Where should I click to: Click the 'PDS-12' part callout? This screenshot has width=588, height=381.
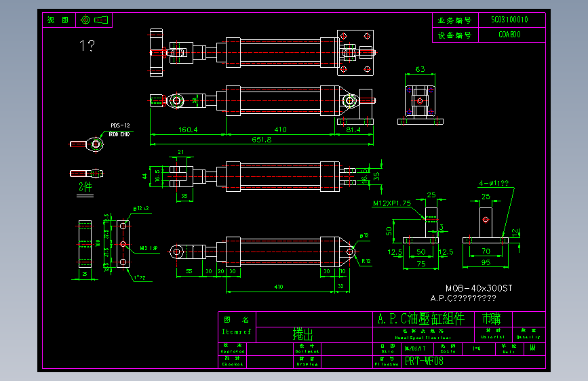[x=120, y=125]
